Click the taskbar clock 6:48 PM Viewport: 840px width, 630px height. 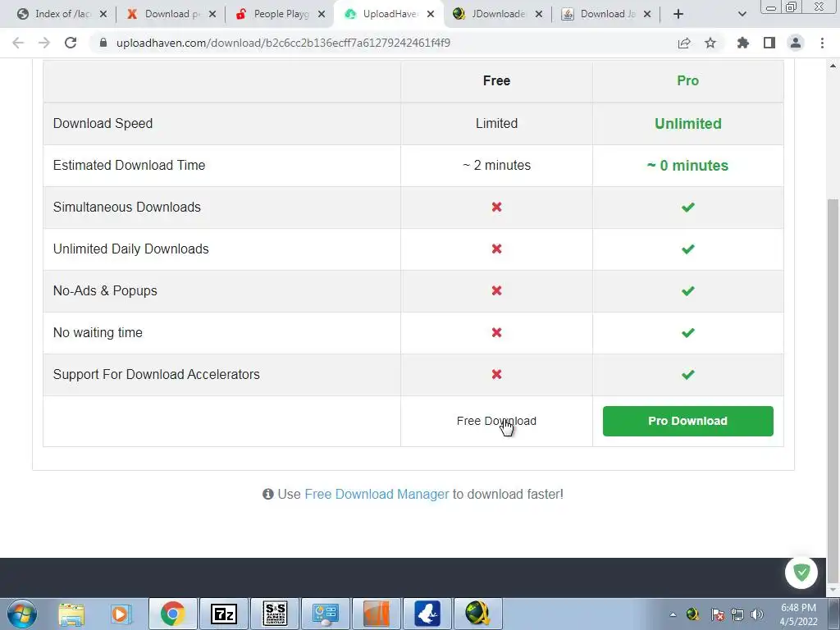click(798, 614)
